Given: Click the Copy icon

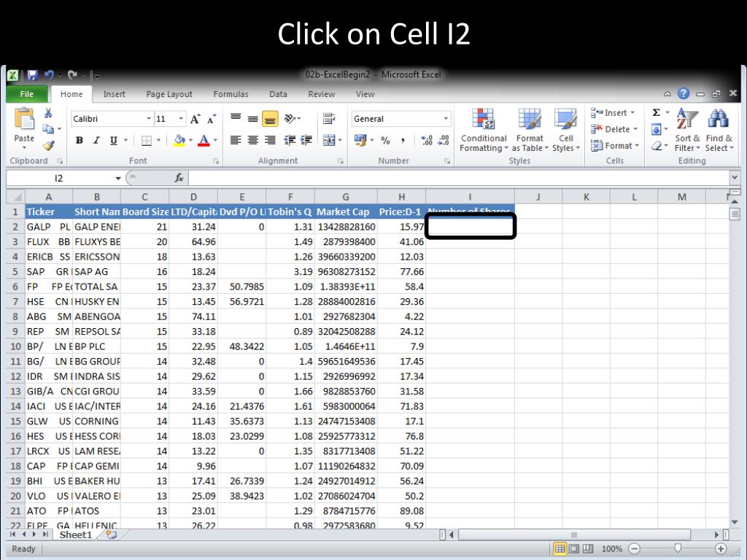Looking at the screenshot, I should [x=48, y=128].
